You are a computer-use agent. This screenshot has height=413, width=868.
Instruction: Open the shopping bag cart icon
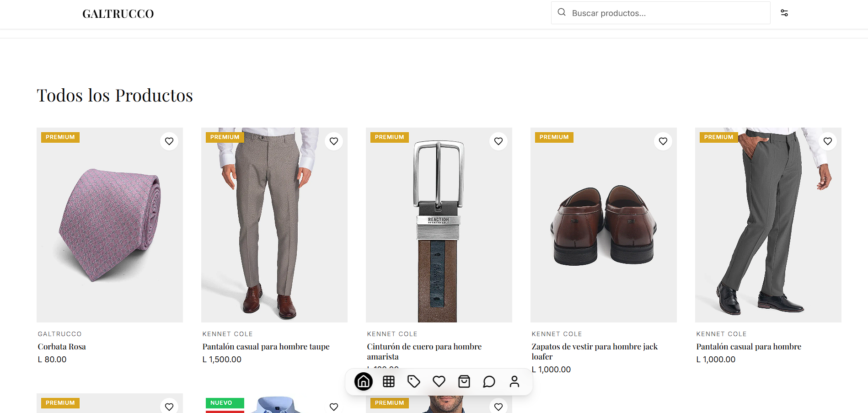point(464,381)
